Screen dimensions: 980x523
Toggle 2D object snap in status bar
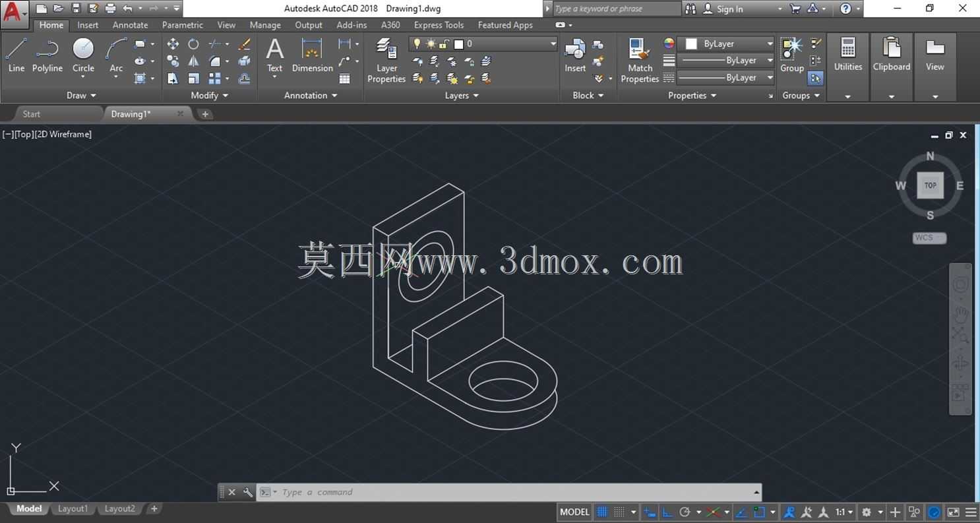(759, 512)
